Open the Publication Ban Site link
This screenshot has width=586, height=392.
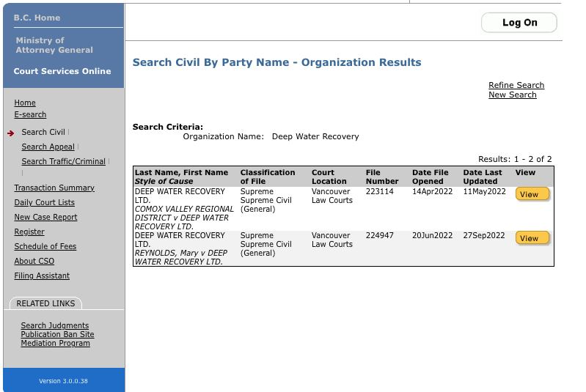57,334
